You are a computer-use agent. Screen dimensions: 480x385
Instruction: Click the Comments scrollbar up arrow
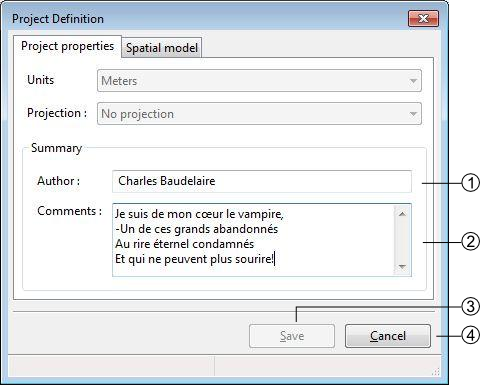coord(402,214)
